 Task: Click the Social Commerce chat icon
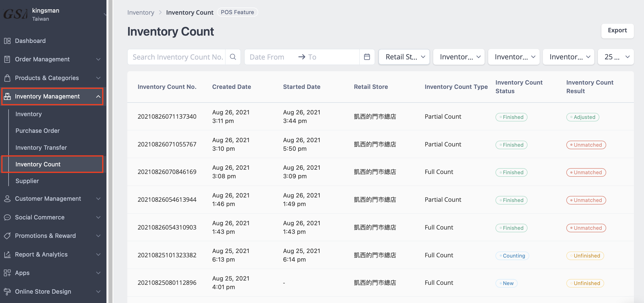pos(7,217)
